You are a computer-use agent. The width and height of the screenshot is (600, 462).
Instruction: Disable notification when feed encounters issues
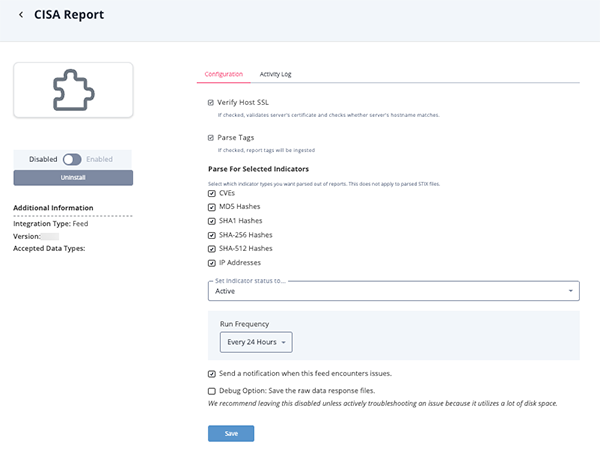point(211,374)
